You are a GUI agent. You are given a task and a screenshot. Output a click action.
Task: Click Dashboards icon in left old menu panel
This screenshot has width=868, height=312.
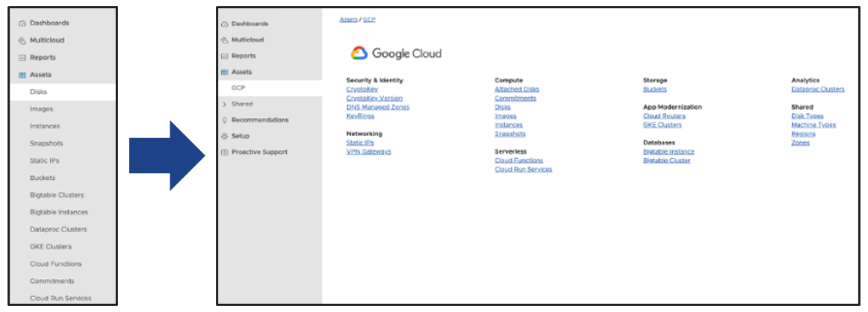22,24
